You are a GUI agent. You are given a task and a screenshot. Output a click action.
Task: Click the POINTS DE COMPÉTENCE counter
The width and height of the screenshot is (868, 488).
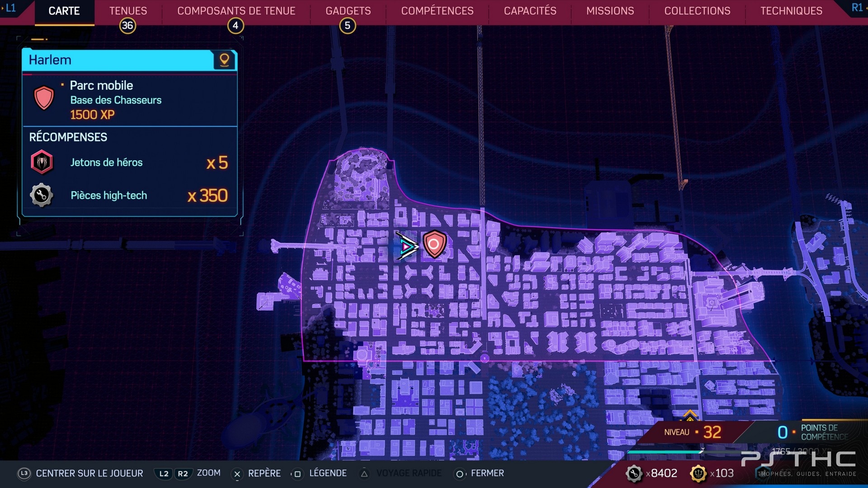[x=813, y=432]
